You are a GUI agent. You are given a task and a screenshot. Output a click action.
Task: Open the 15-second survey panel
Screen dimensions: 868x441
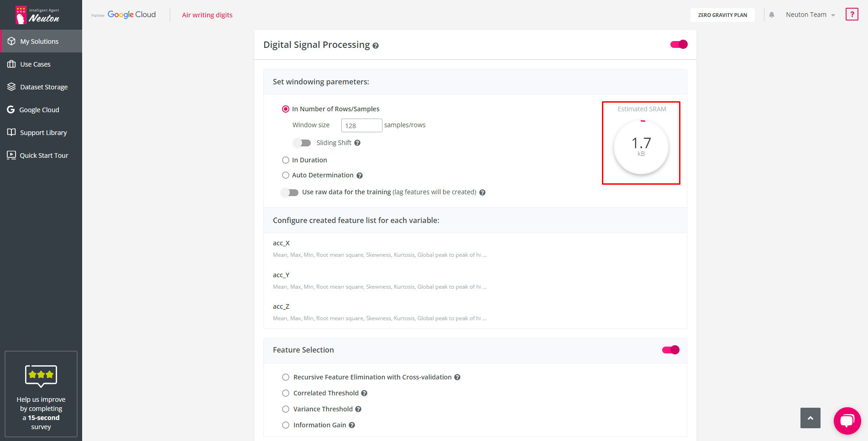pos(41,394)
